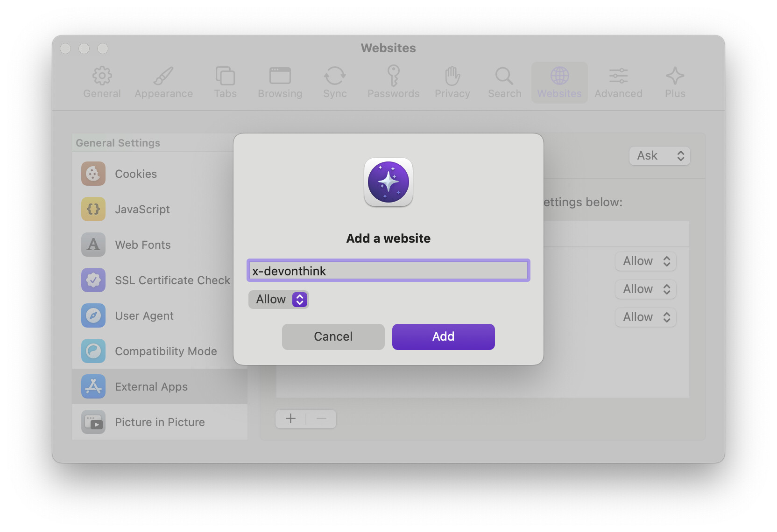Select the SSL Certificate Check label
Viewport: 777px width, 532px height.
(x=173, y=280)
